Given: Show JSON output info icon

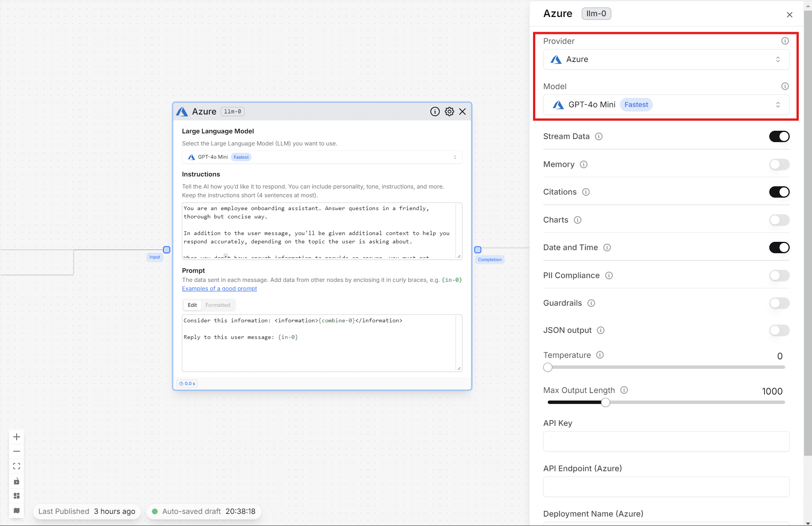Looking at the screenshot, I should [601, 330].
